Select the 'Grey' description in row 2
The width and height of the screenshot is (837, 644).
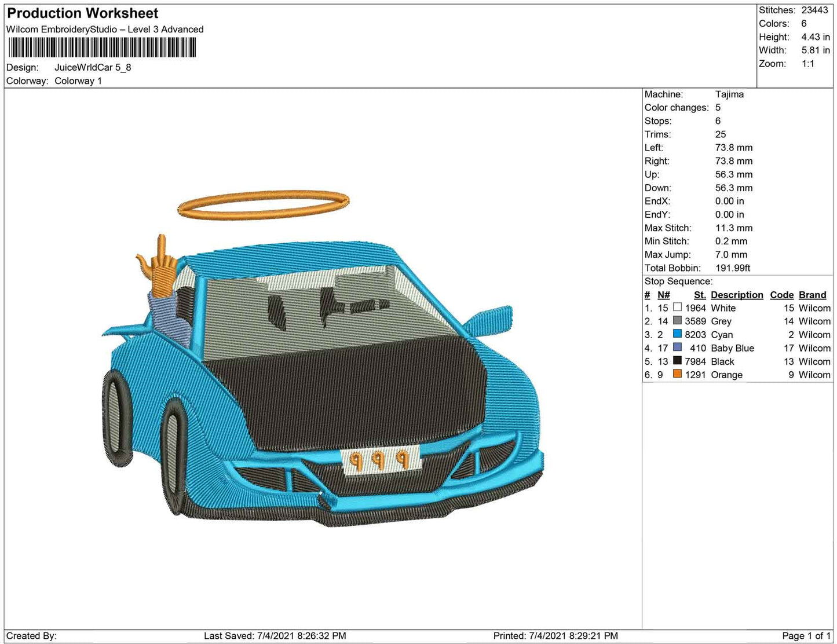[721, 321]
